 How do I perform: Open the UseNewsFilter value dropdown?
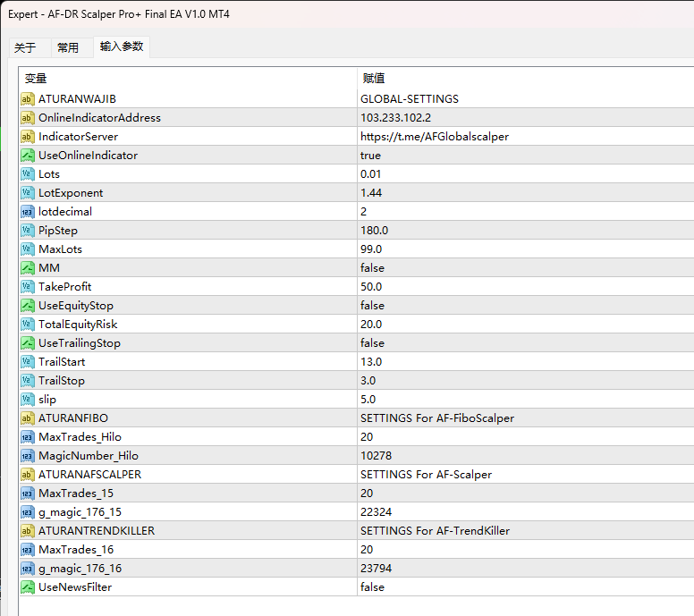372,586
